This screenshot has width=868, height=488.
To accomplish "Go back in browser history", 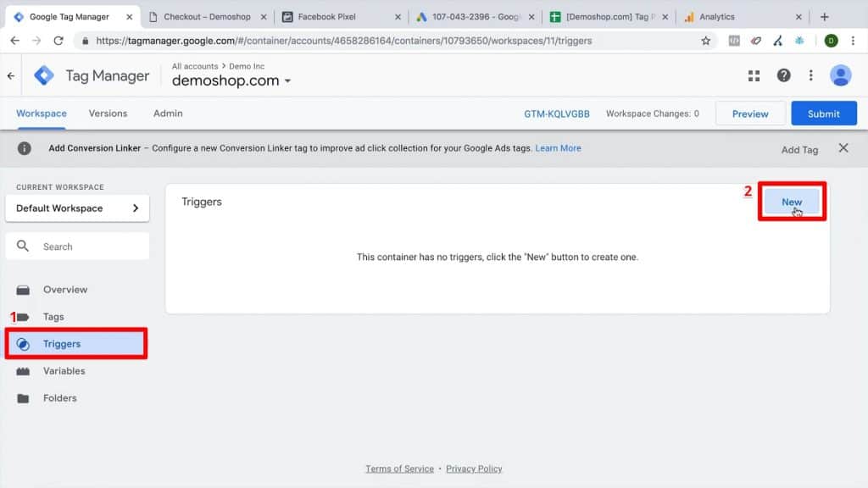I will click(15, 41).
